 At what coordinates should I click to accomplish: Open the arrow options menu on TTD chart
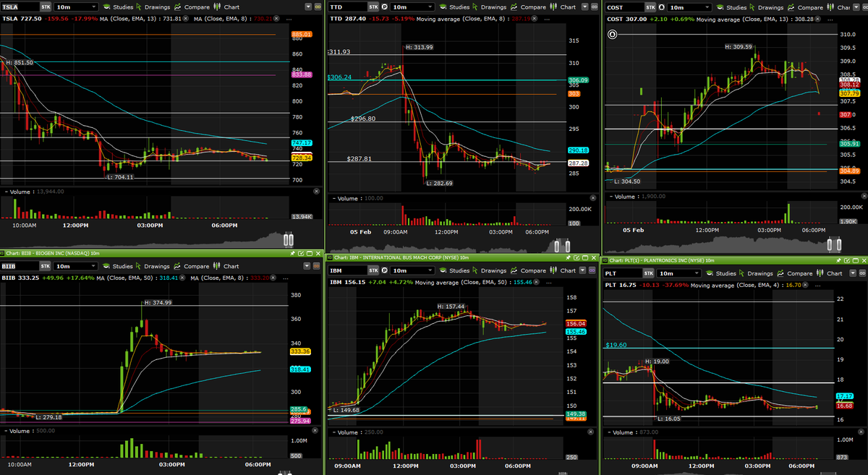pos(584,7)
